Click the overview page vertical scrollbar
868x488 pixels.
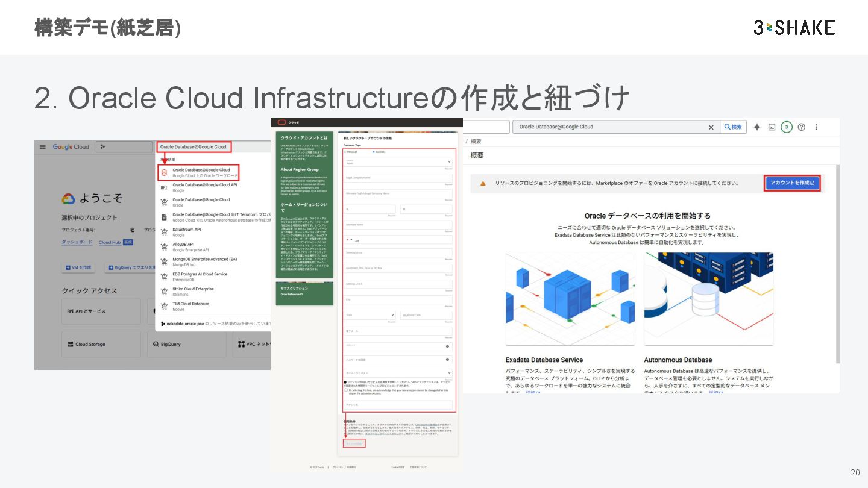837,264
